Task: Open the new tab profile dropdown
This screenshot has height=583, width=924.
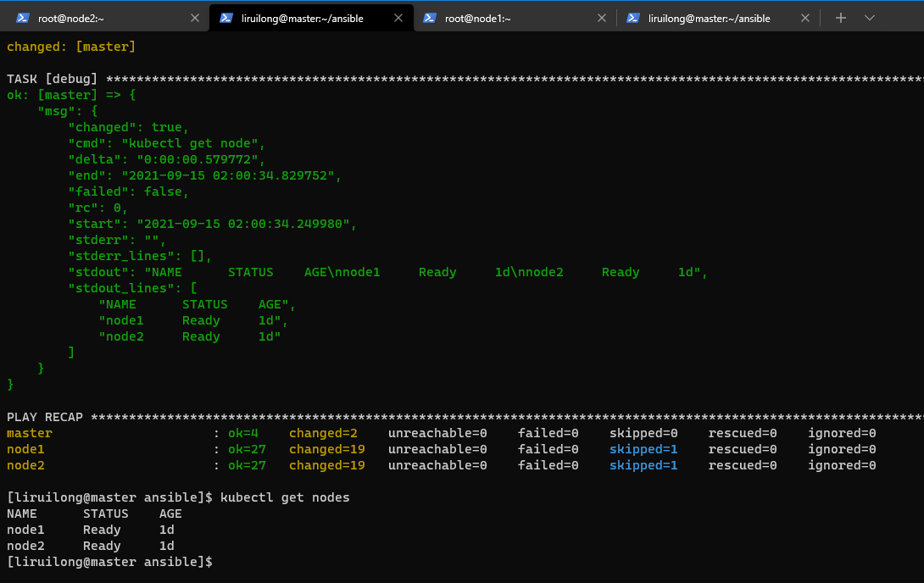Action: tap(869, 19)
